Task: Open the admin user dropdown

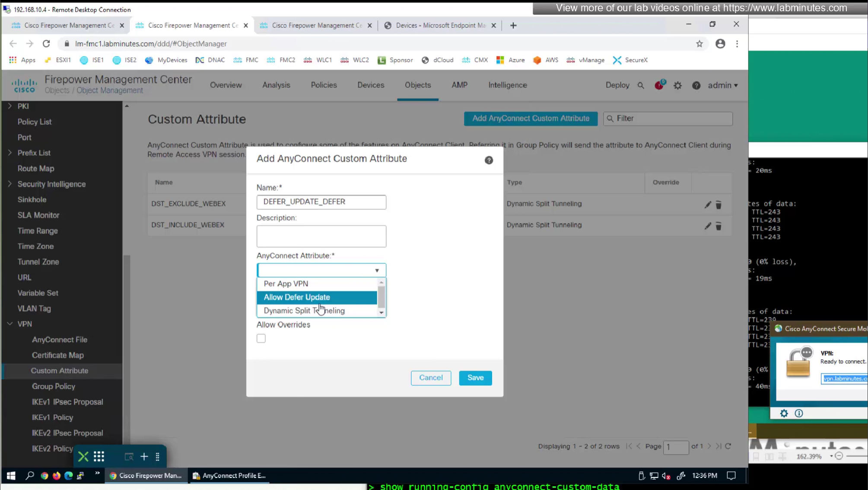Action: (x=722, y=85)
